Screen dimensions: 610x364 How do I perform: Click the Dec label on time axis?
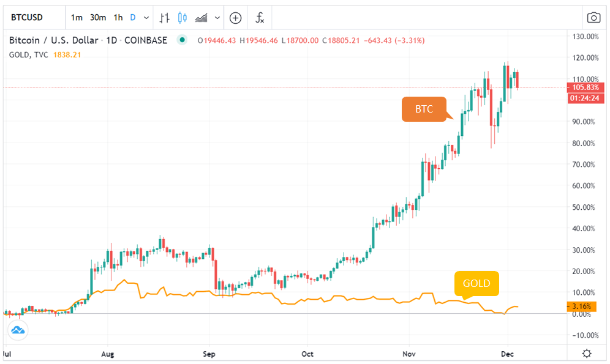point(507,354)
